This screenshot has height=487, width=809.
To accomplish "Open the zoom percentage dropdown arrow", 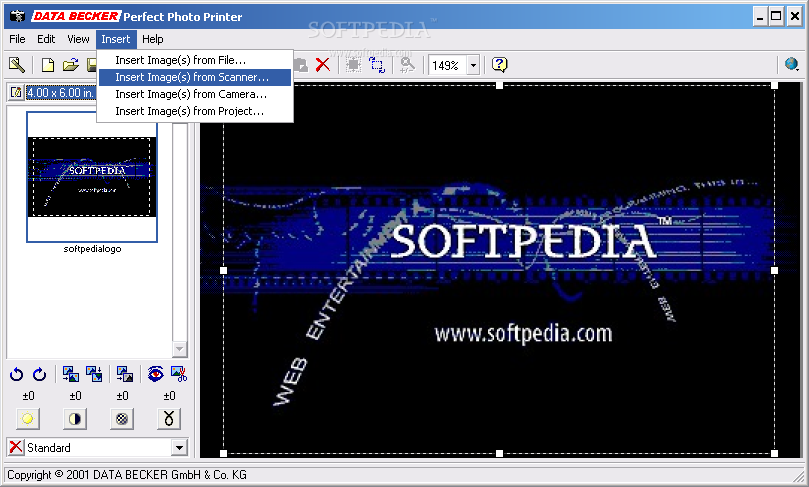I will point(473,66).
